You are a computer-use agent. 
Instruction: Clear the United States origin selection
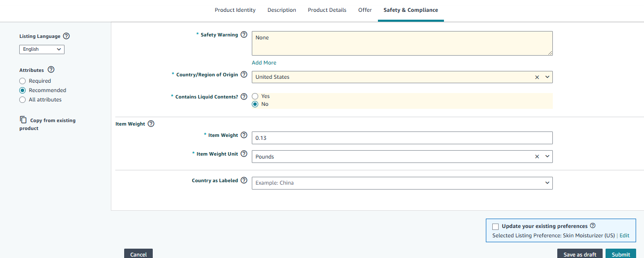[537, 77]
